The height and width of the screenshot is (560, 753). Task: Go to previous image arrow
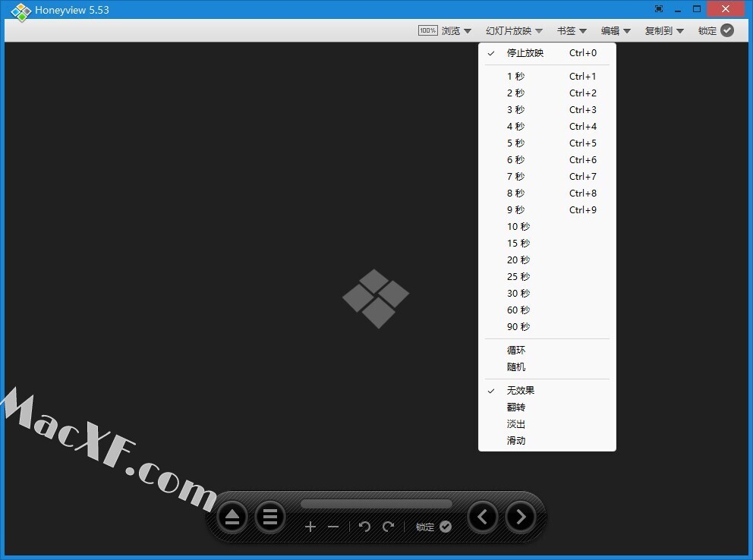tap(483, 517)
